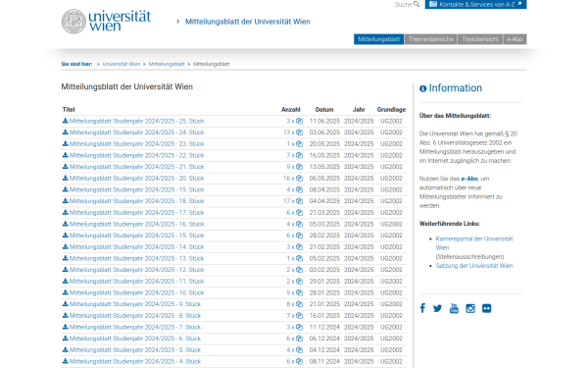
Task: Click the date 28.02.2025
Action: coord(324,236)
